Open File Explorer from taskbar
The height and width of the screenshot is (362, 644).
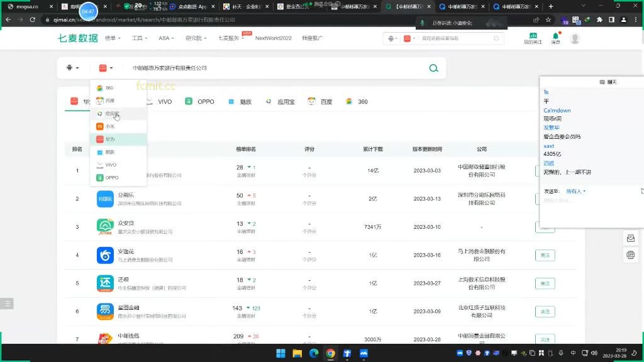point(297,353)
